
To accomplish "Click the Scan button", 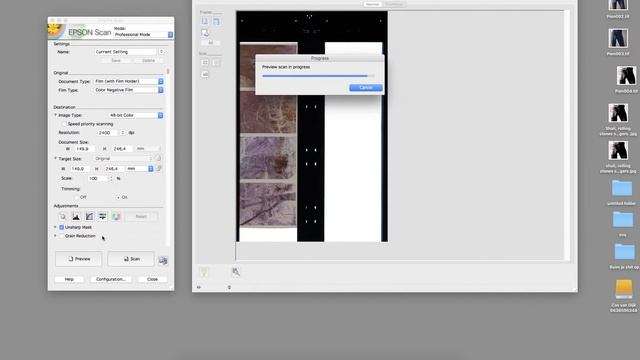I will 131,259.
